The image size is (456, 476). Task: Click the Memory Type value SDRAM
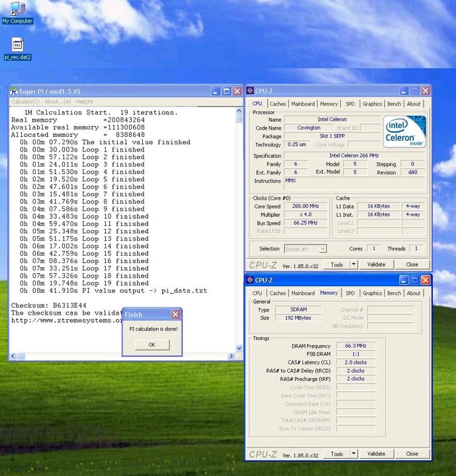[x=298, y=309]
